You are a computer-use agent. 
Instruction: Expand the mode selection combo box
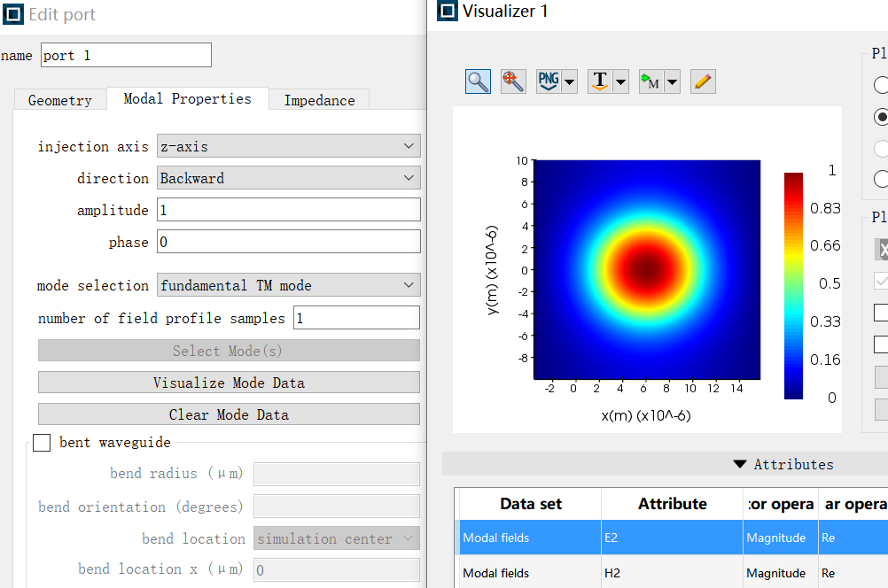[288, 285]
